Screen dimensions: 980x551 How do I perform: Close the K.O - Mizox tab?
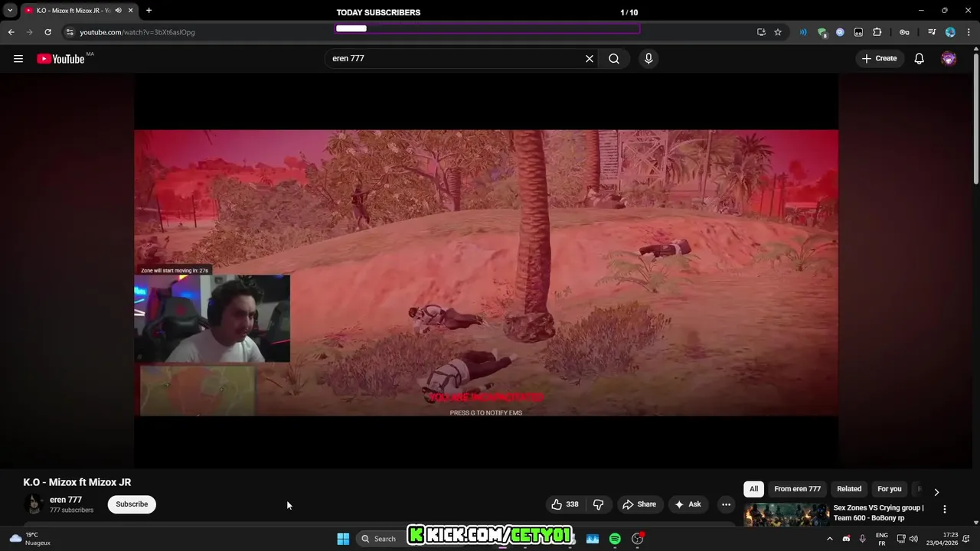(x=130, y=11)
